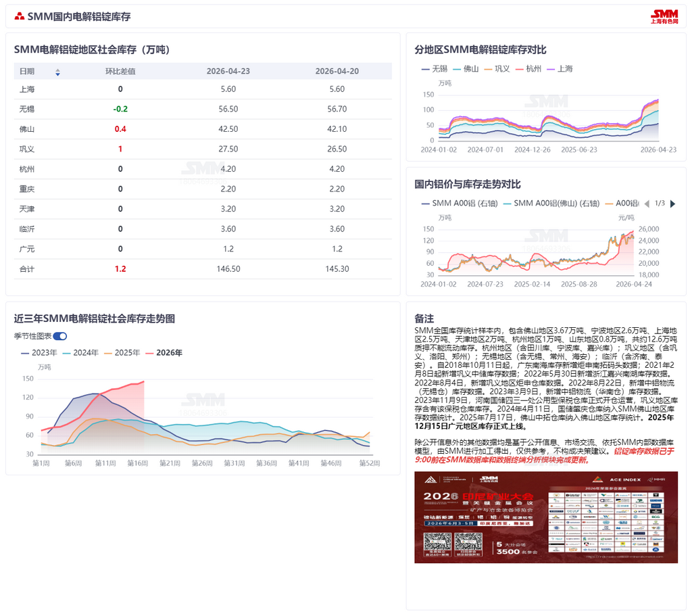
Task: Click the red 铝锭库存数据 update notice text
Action: click(x=544, y=456)
